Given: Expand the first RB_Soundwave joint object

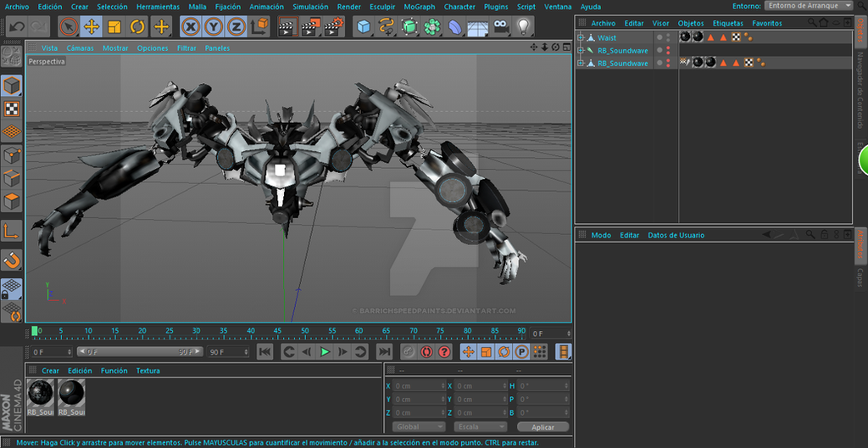Looking at the screenshot, I should pyautogui.click(x=581, y=50).
